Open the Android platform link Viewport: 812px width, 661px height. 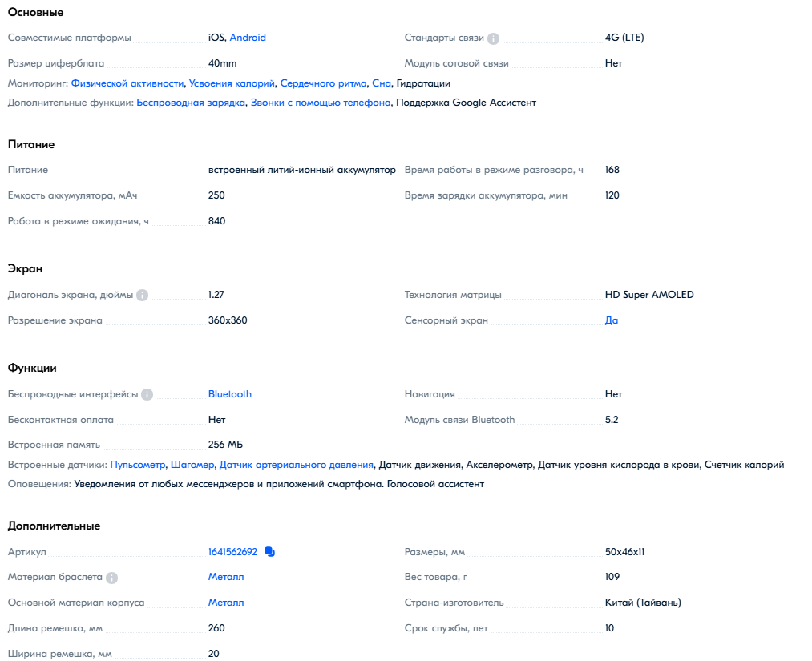click(248, 38)
